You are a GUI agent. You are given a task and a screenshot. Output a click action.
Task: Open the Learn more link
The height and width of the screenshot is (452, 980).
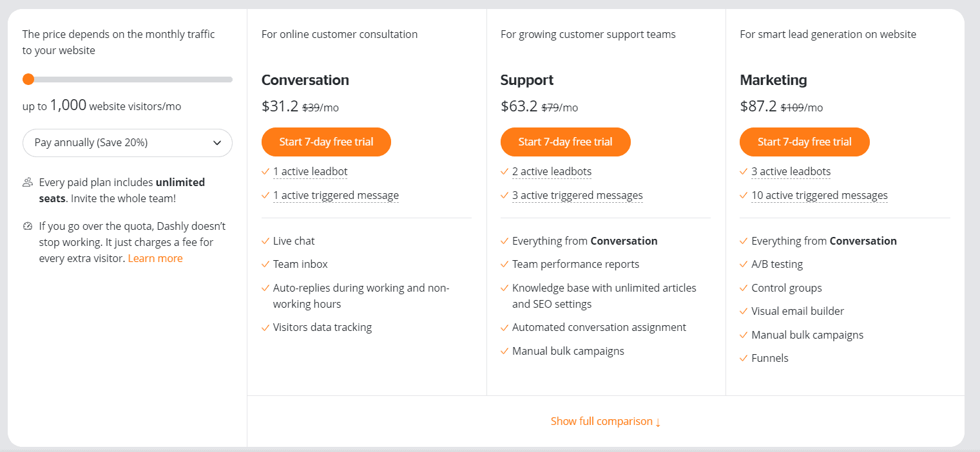pyautogui.click(x=155, y=258)
